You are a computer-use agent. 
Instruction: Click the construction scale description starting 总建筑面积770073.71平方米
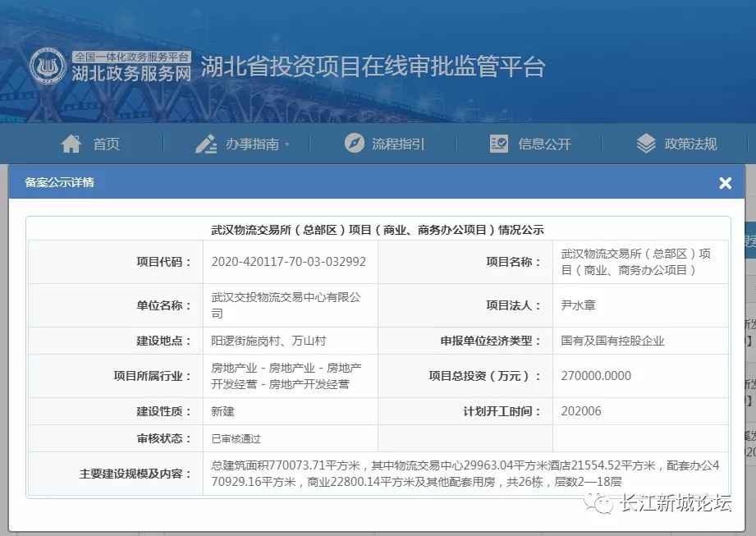click(465, 474)
